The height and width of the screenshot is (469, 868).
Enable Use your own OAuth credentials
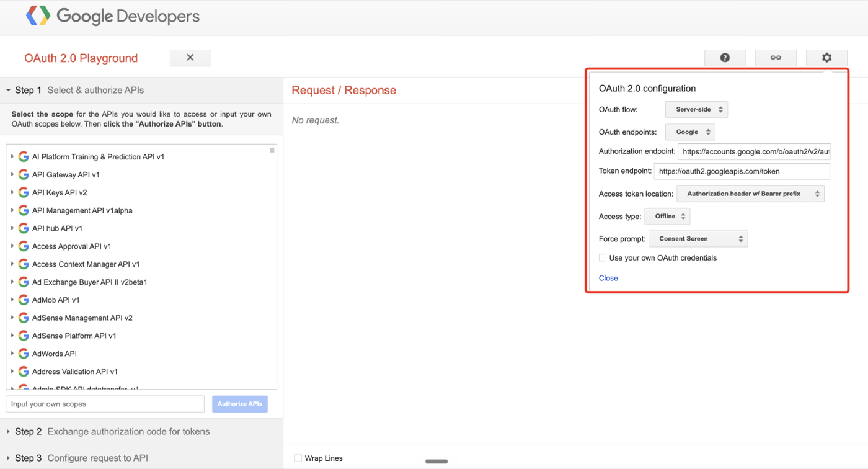tap(603, 257)
